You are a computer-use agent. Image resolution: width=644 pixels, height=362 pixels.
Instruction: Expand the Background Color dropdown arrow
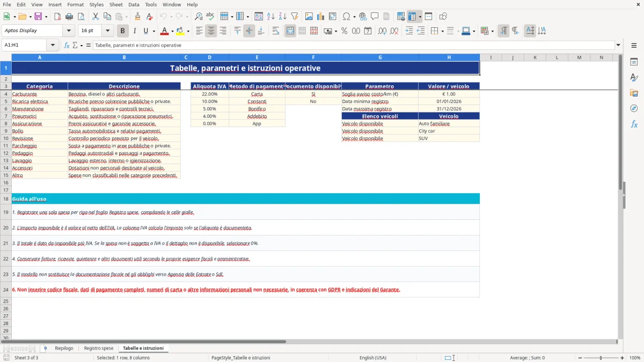click(188, 31)
